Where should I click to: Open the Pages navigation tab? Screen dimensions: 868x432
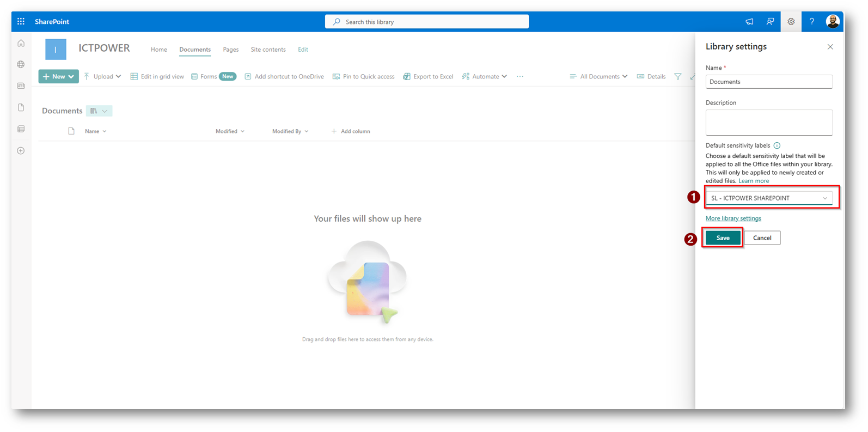click(x=231, y=50)
